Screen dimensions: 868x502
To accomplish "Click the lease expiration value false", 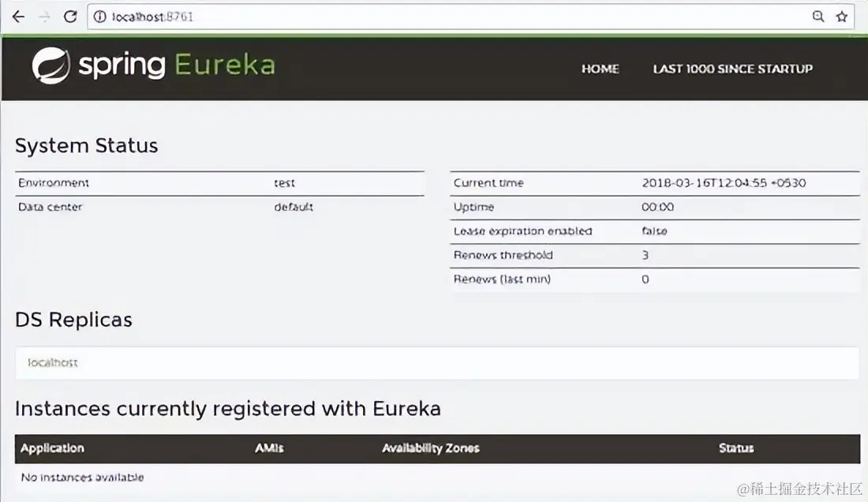I will tap(654, 230).
